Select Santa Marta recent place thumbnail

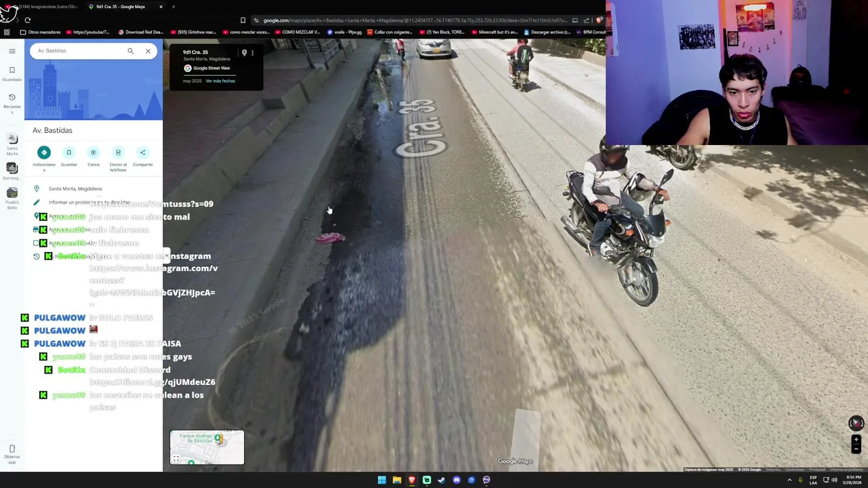12,143
